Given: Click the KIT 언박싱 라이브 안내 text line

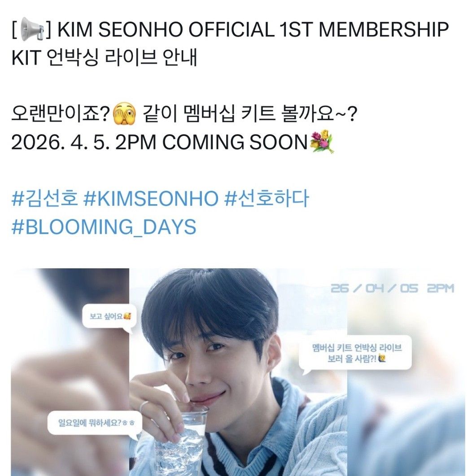Looking at the screenshot, I should 105,57.
